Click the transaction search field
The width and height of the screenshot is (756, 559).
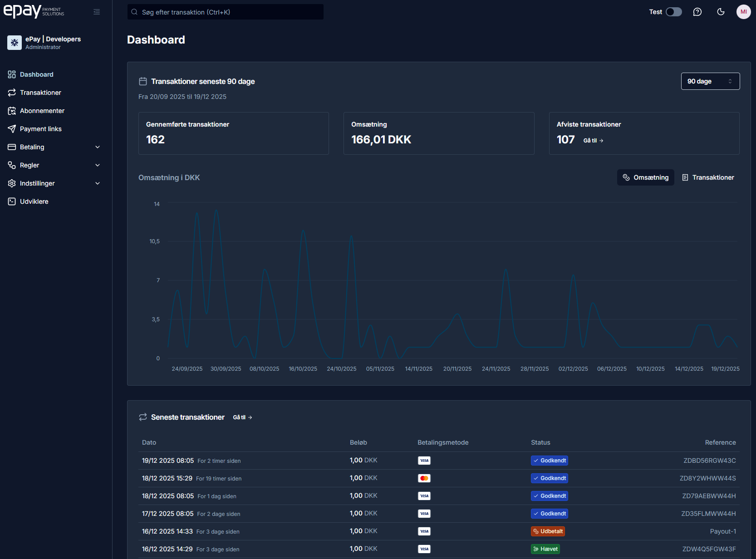225,12
